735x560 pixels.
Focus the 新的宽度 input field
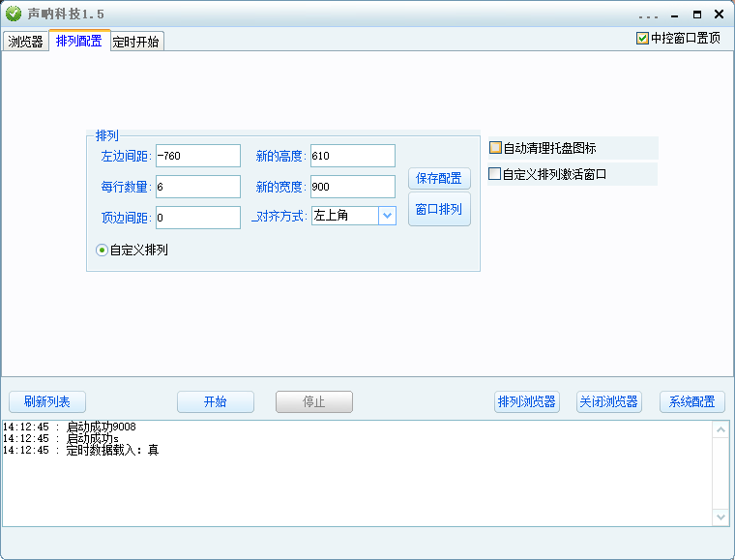[353, 187]
